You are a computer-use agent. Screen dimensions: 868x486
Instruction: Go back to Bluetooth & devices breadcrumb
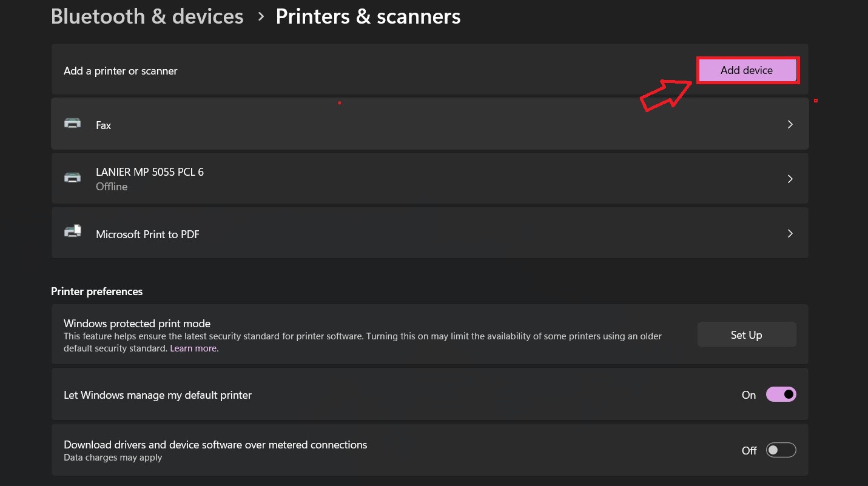[x=147, y=17]
